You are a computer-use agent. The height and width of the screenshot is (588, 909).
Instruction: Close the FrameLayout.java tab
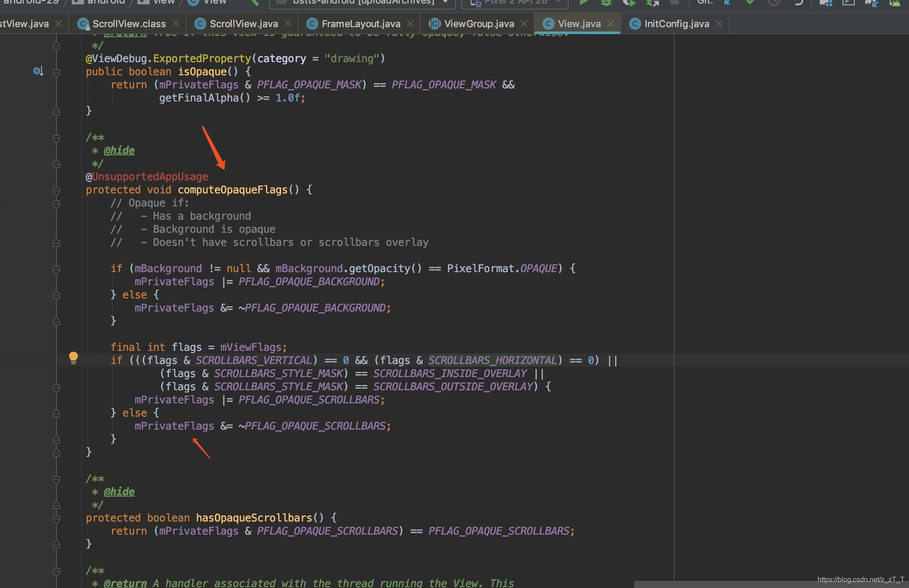click(x=410, y=24)
